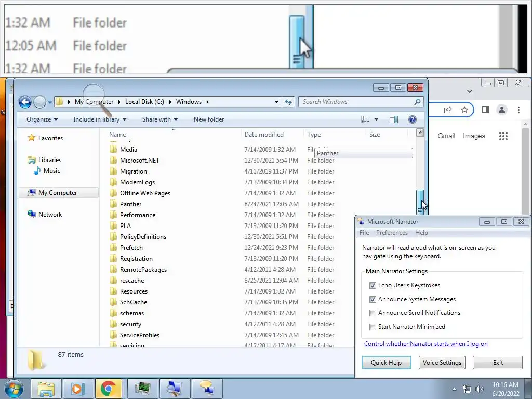532x399 pixels.
Task: Expand the arrow after Local Disk (C:)
Action: point(170,102)
